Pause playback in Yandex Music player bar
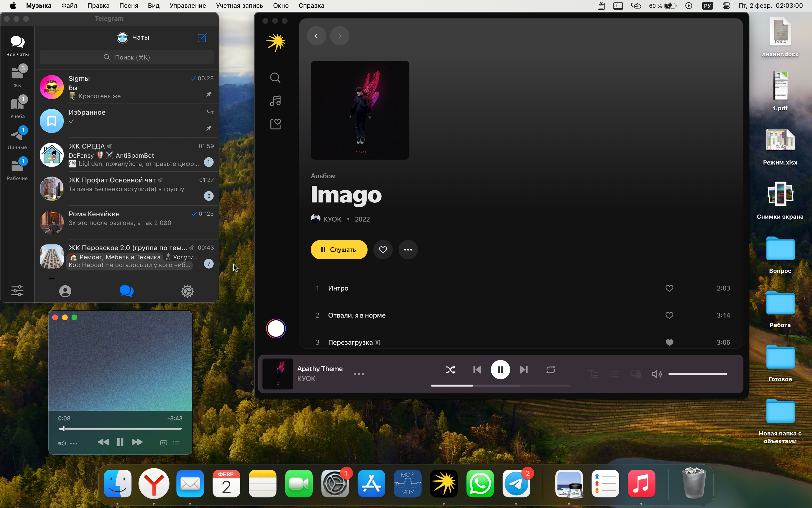The height and width of the screenshot is (508, 812). 500,370
